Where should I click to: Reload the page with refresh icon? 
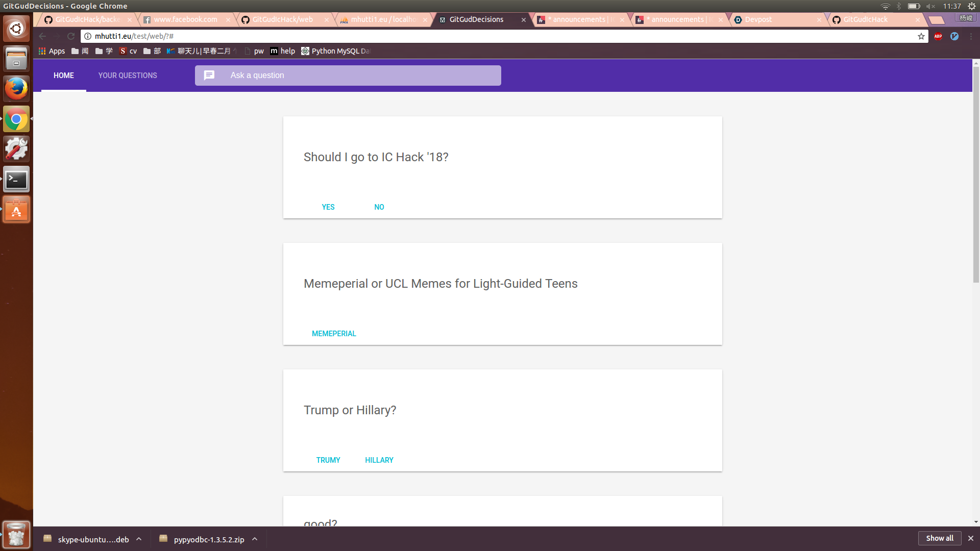71,36
